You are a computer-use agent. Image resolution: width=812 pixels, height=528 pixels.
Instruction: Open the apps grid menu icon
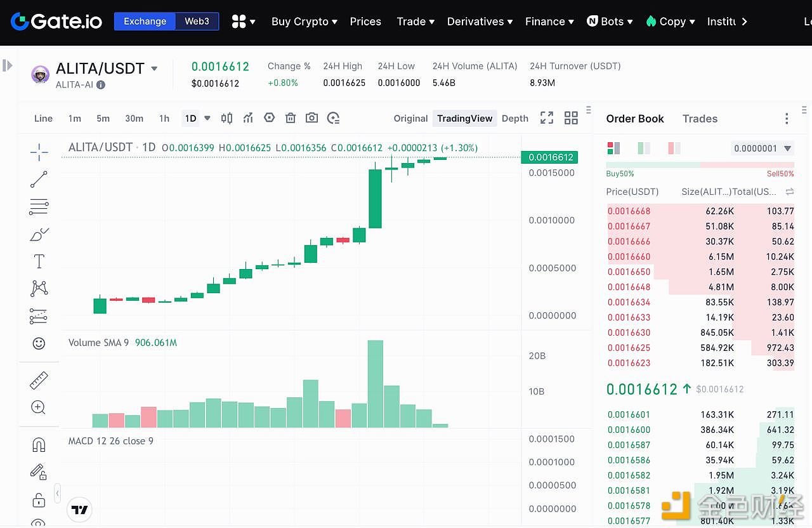click(244, 22)
